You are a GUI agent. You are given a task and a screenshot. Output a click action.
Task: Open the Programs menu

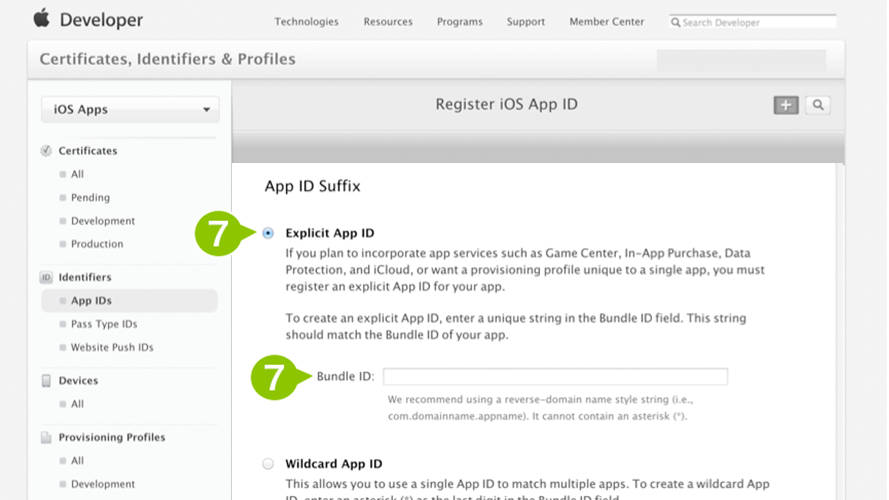pos(460,22)
